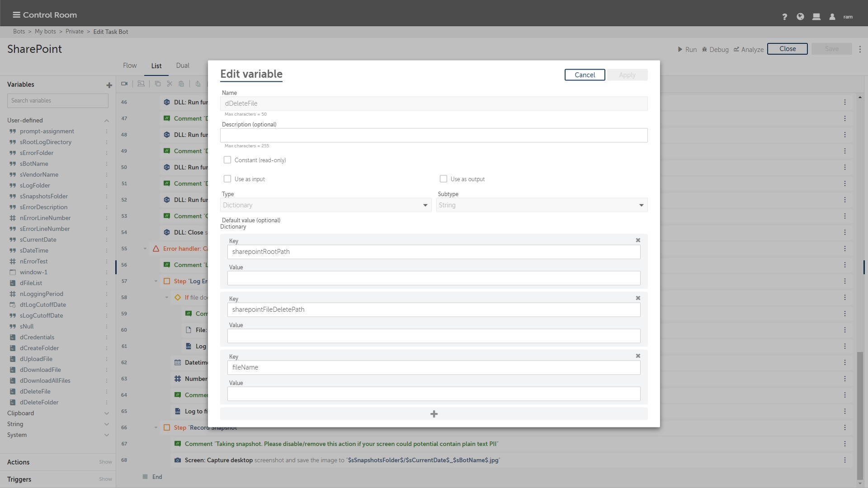Cancel the Edit variable dialog
This screenshot has height=488, width=868.
tap(585, 75)
